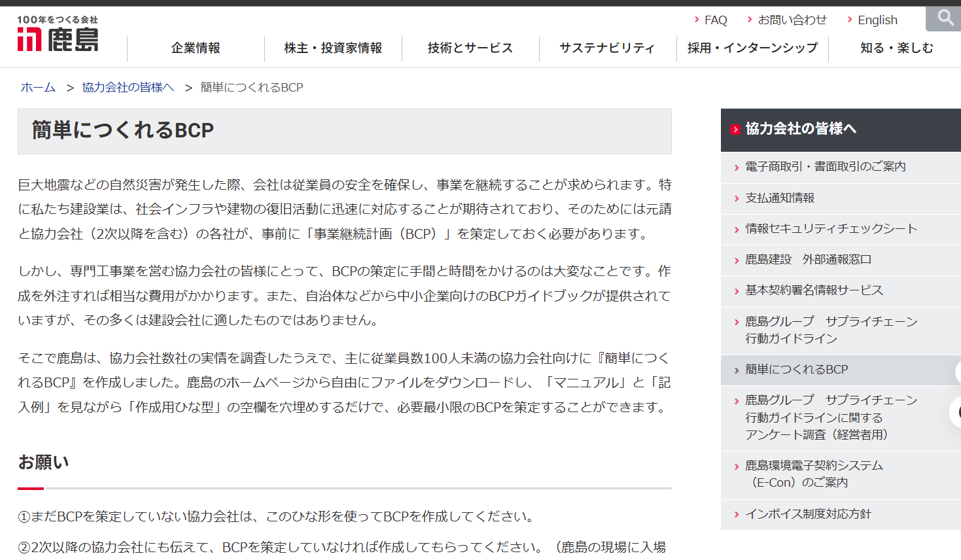Image resolution: width=961 pixels, height=560 pixels.
Task: Go to 協力会社の皆様へ breadcrumb link
Action: [x=128, y=88]
